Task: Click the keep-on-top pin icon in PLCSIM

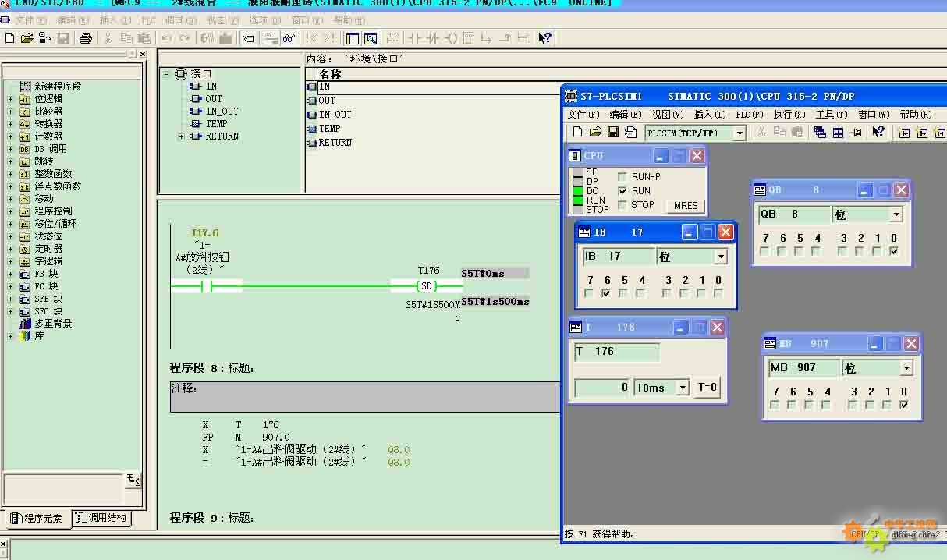Action: [x=856, y=133]
